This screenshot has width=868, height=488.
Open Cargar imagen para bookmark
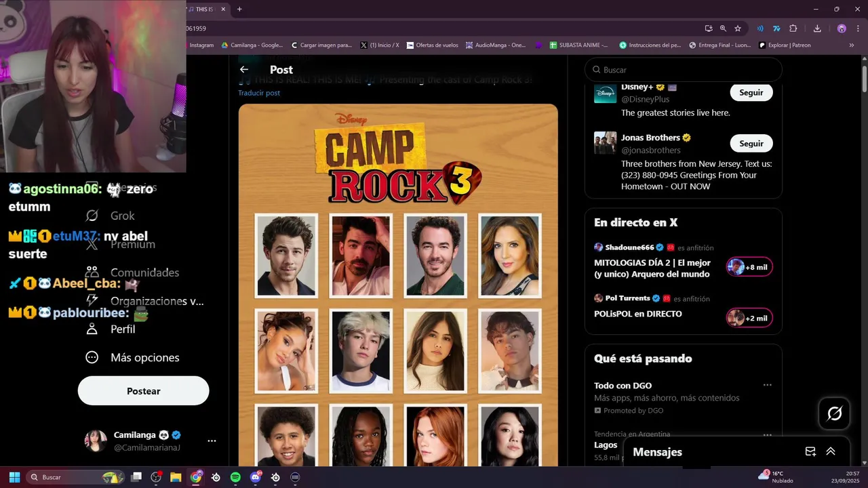[x=321, y=45]
